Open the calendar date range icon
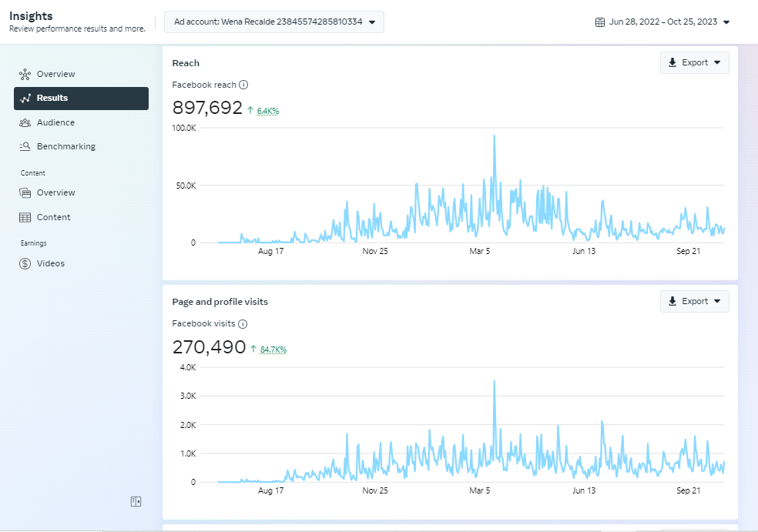This screenshot has width=758, height=532. (x=600, y=22)
